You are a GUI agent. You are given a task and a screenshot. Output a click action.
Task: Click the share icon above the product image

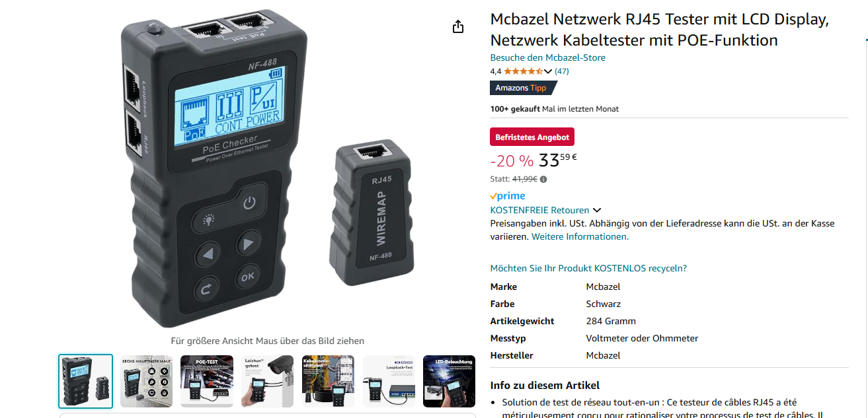458,26
